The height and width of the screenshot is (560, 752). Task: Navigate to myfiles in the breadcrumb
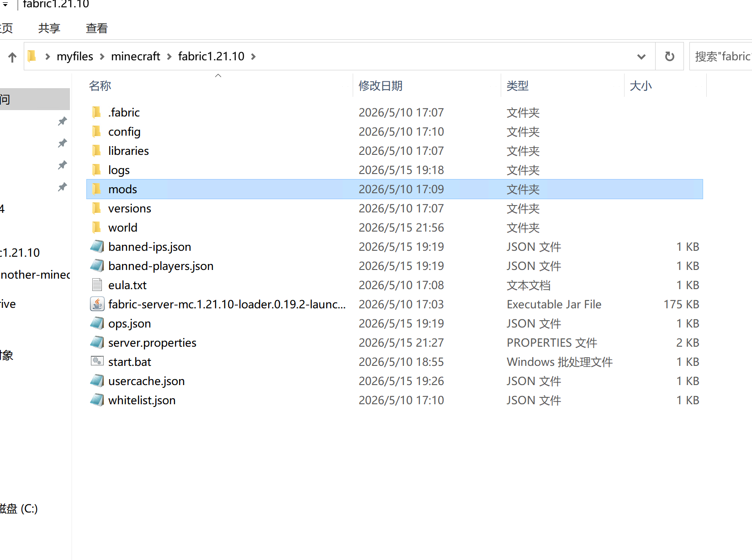pyautogui.click(x=75, y=57)
